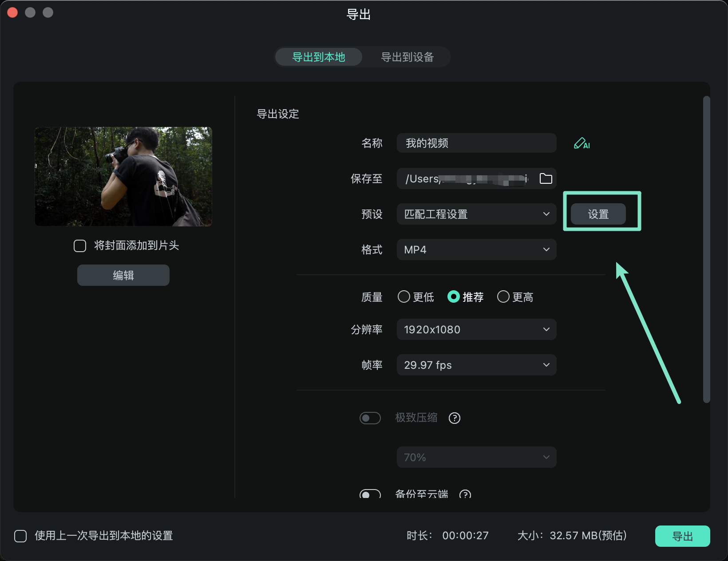728x561 pixels.
Task: Check the 将封面添加到片头 checkbox
Action: [x=80, y=245]
